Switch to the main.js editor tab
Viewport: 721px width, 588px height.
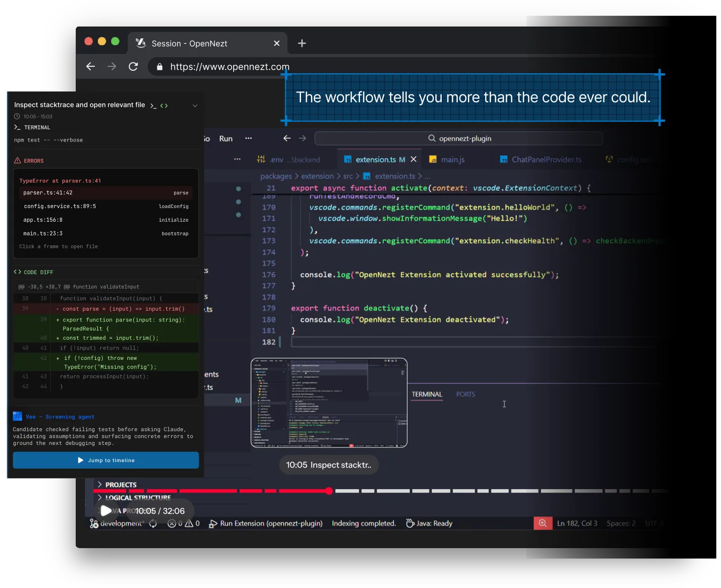[x=447, y=159]
